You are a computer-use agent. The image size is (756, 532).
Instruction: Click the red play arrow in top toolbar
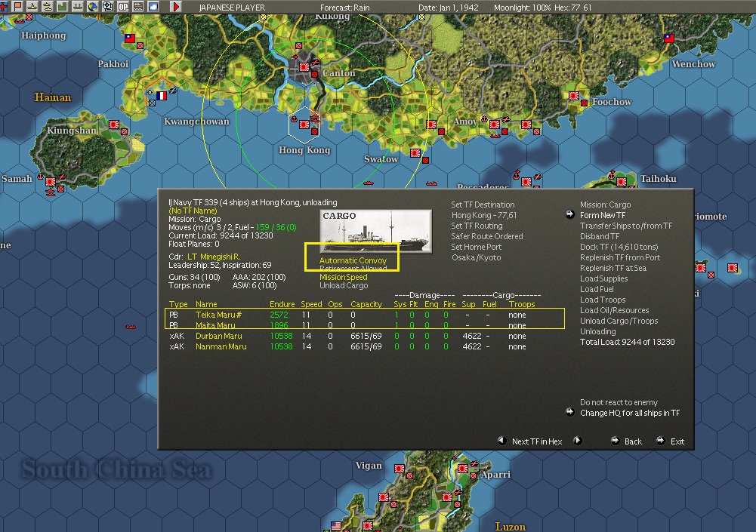click(177, 7)
